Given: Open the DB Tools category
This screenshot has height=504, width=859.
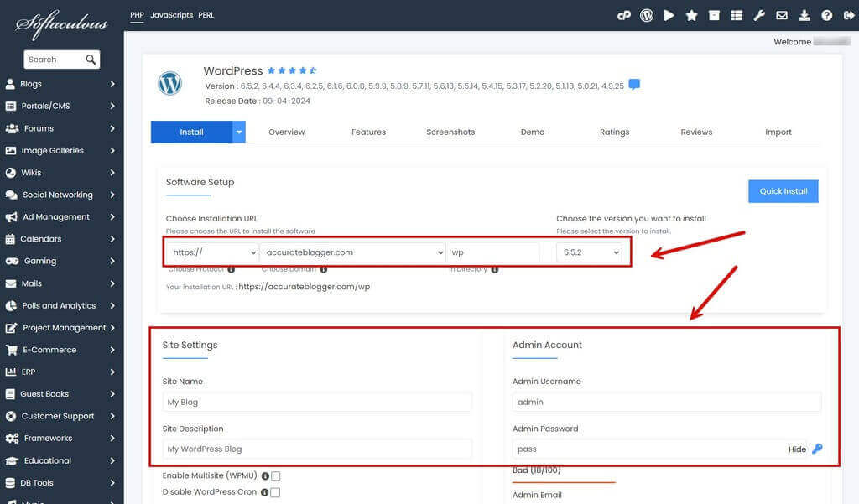Looking at the screenshot, I should pos(60,483).
